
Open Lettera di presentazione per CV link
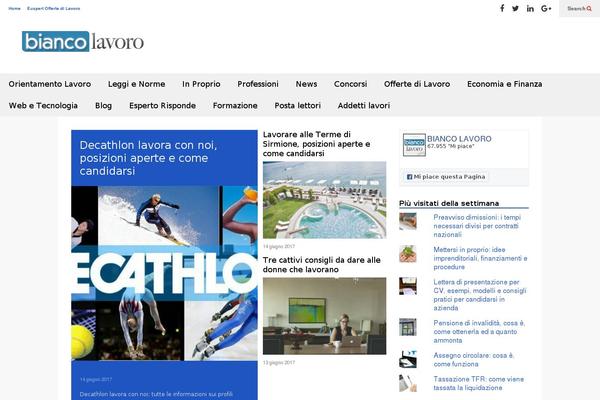480,295
